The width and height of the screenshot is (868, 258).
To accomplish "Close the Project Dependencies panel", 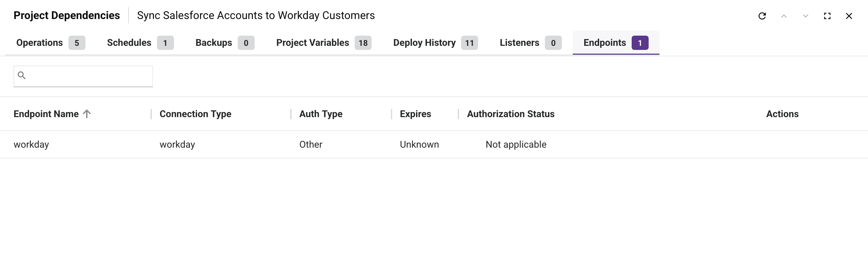I will point(849,16).
